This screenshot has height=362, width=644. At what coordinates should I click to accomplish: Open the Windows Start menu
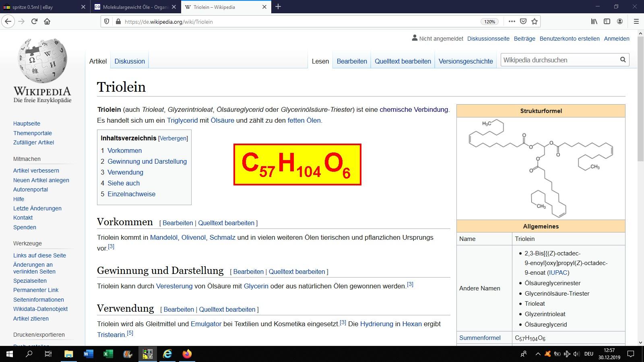coord(10,354)
